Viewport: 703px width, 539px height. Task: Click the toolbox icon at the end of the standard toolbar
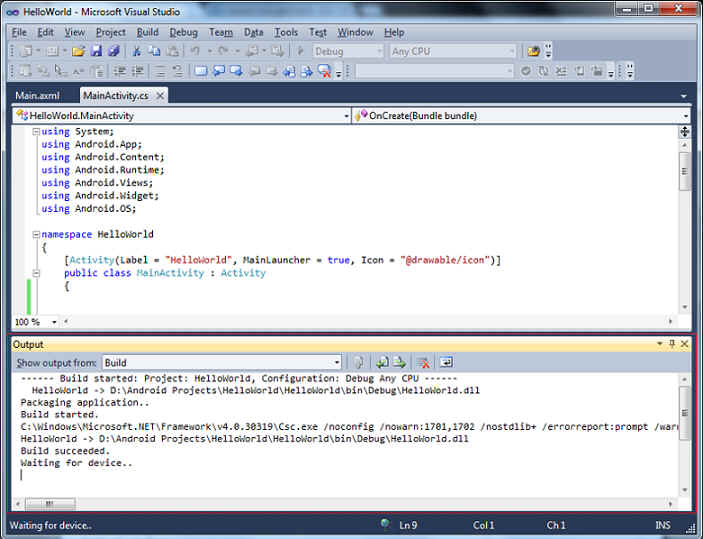534,51
